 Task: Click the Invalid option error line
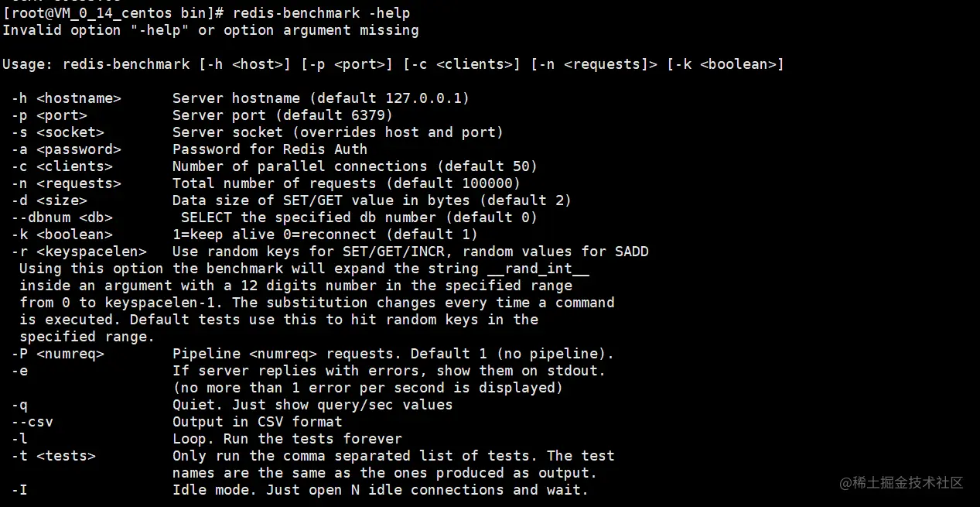210,30
